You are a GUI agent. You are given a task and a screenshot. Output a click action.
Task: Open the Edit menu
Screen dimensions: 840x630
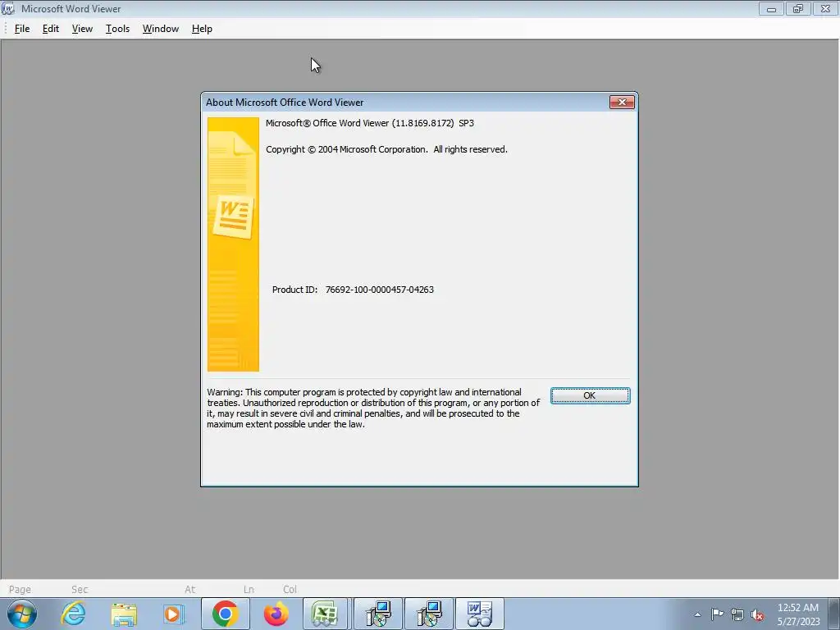50,29
